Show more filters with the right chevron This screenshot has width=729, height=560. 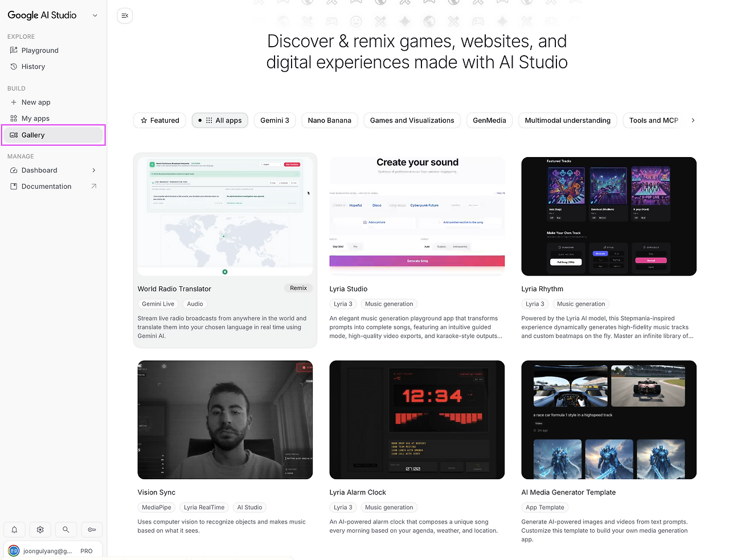[x=693, y=121]
